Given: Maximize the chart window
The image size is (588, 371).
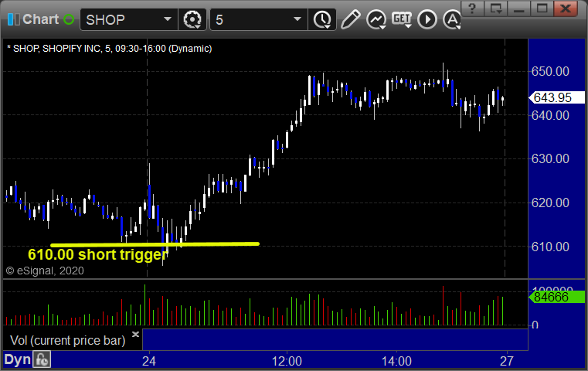Looking at the screenshot, I should 542,9.
